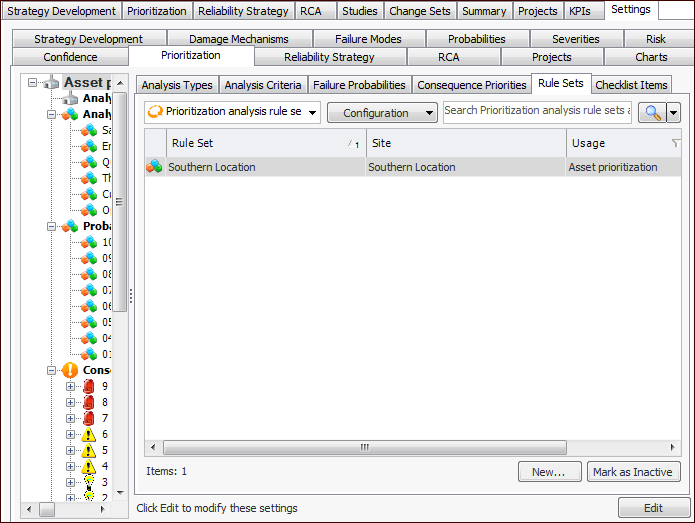Click the red icon for consequence 9
The height and width of the screenshot is (523, 695).
(x=89, y=386)
